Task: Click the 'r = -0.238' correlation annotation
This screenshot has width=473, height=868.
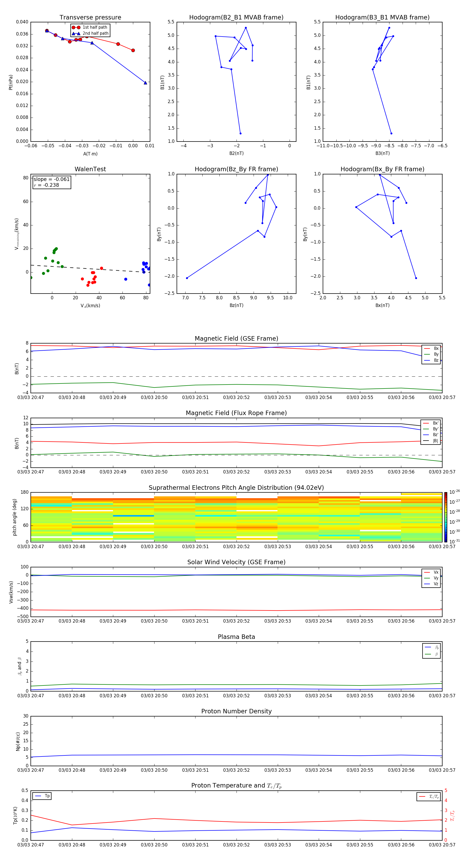Action: pos(47,185)
